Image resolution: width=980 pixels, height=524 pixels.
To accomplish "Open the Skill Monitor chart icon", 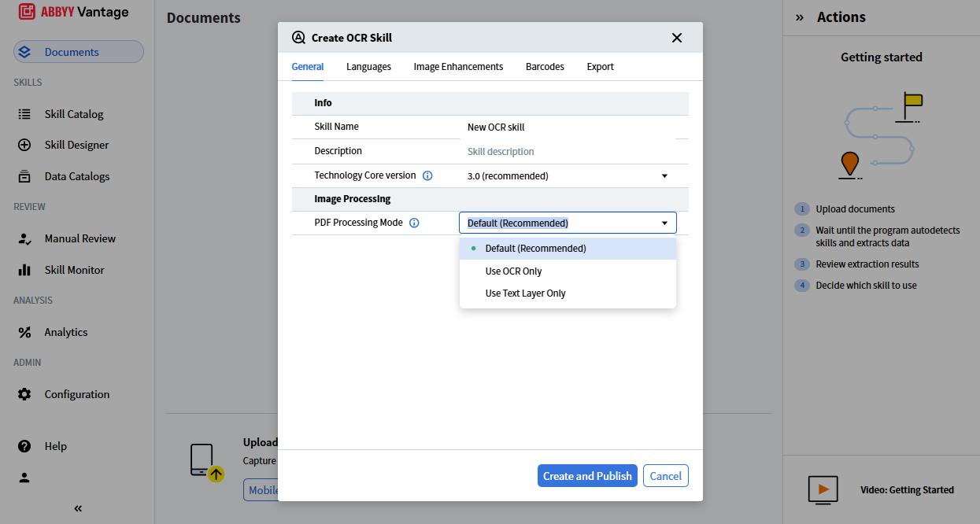I will tap(24, 270).
